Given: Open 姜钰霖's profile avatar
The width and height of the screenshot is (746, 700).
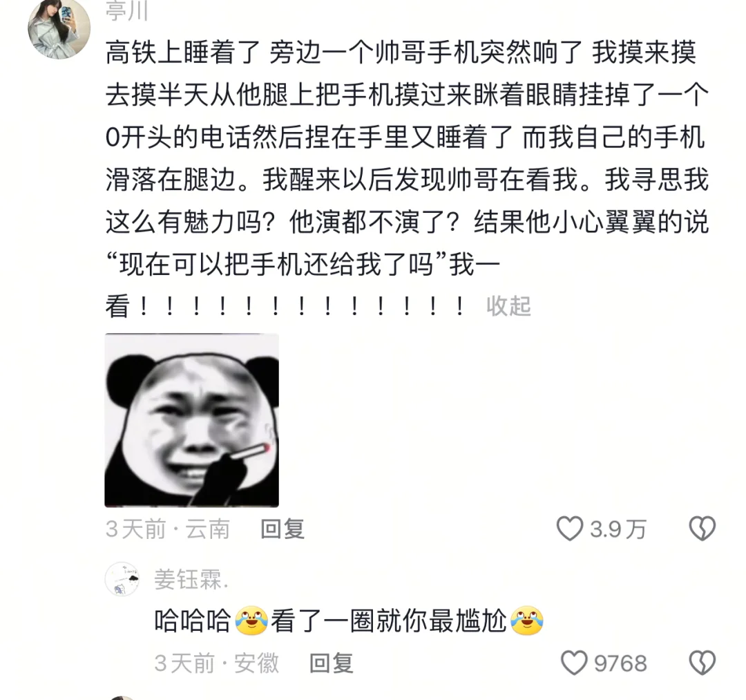Looking at the screenshot, I should (x=122, y=578).
